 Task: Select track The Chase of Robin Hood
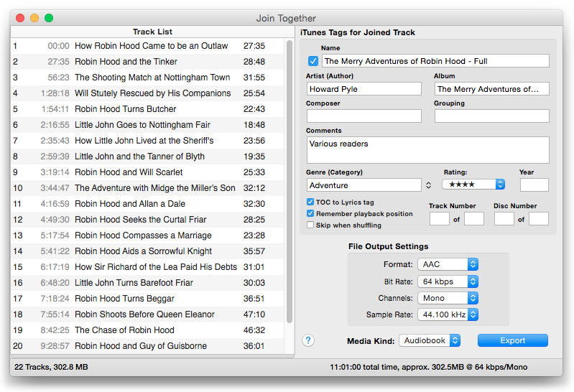(124, 330)
